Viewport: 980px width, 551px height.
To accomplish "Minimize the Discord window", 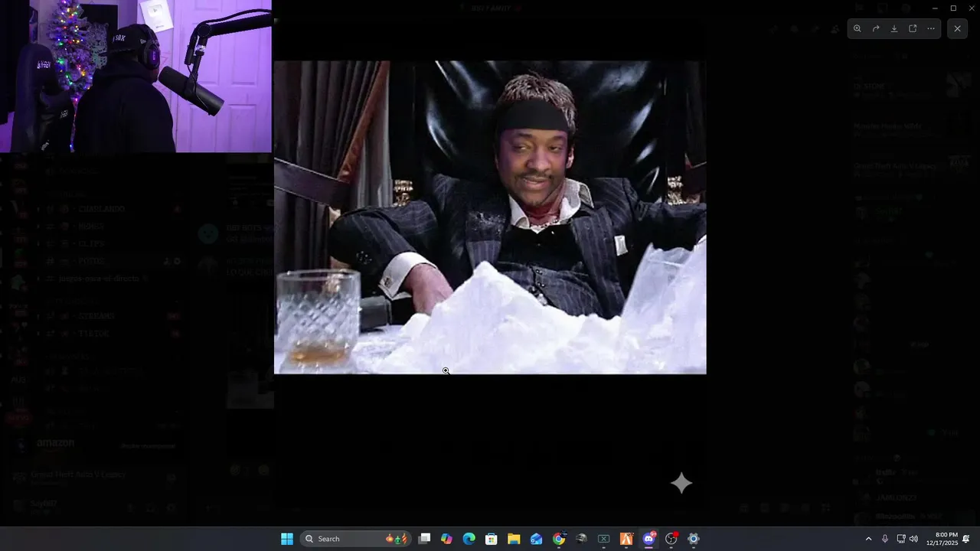I will click(935, 8).
